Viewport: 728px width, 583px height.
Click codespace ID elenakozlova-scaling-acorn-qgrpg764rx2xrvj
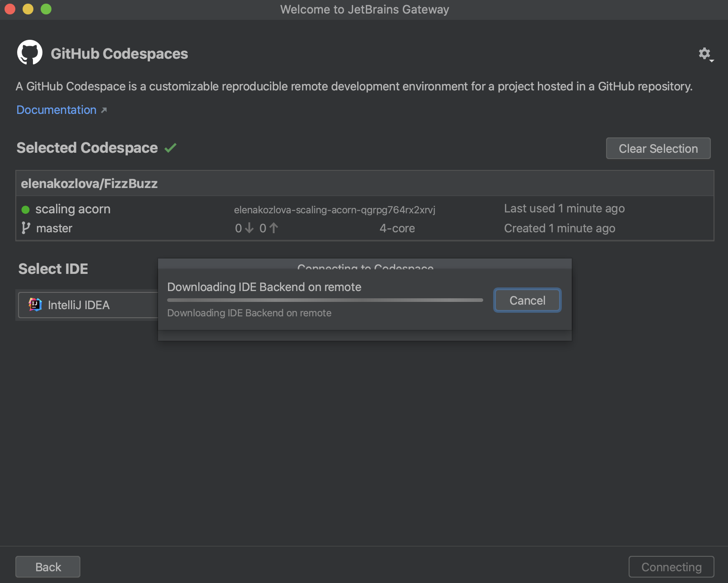[x=335, y=210]
